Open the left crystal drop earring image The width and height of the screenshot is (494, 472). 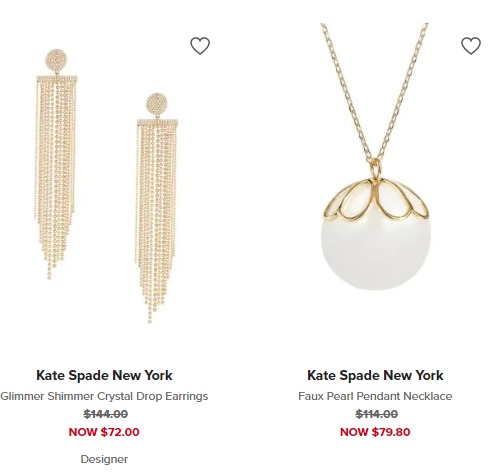(x=56, y=164)
